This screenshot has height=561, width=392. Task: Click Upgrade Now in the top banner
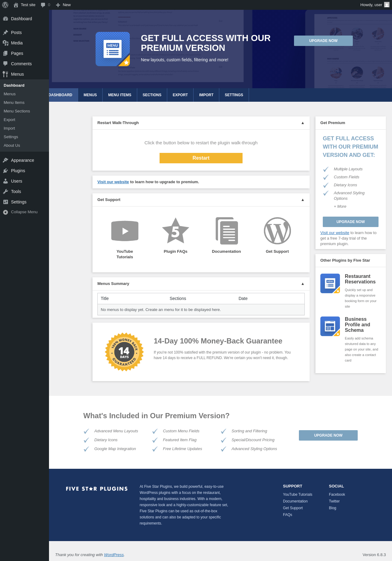coord(323,41)
